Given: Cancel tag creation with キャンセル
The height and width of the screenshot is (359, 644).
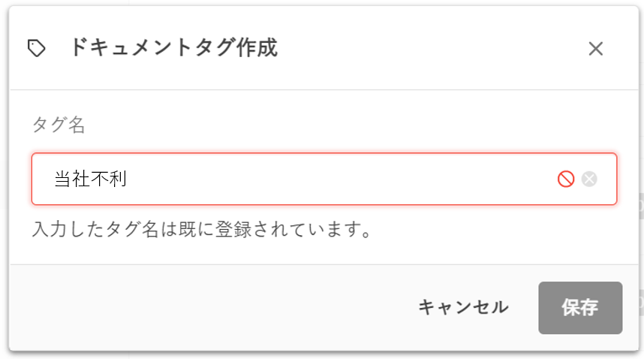Looking at the screenshot, I should click(463, 307).
